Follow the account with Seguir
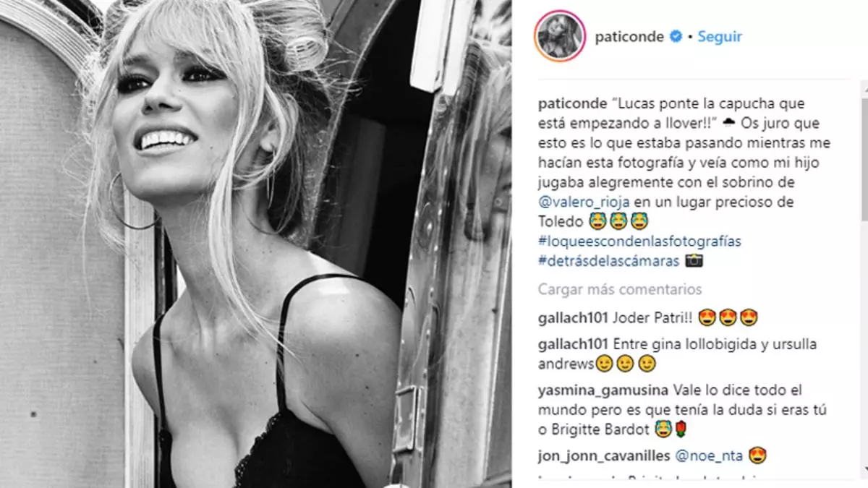 pyautogui.click(x=720, y=36)
